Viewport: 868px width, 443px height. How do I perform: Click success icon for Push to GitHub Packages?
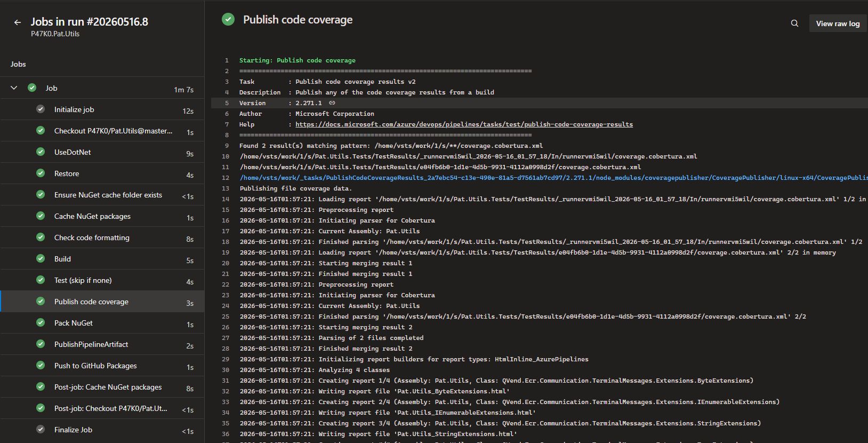click(x=41, y=366)
